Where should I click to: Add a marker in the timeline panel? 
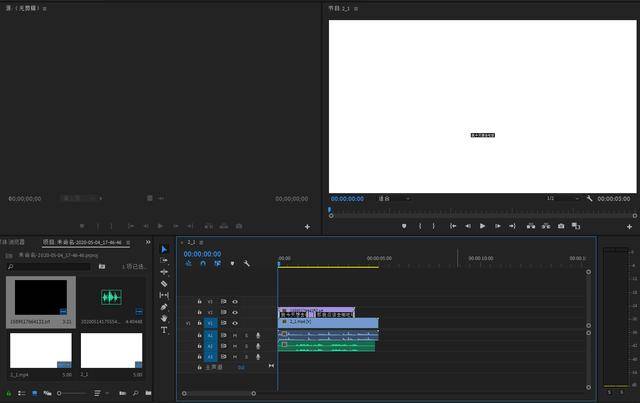point(232,264)
